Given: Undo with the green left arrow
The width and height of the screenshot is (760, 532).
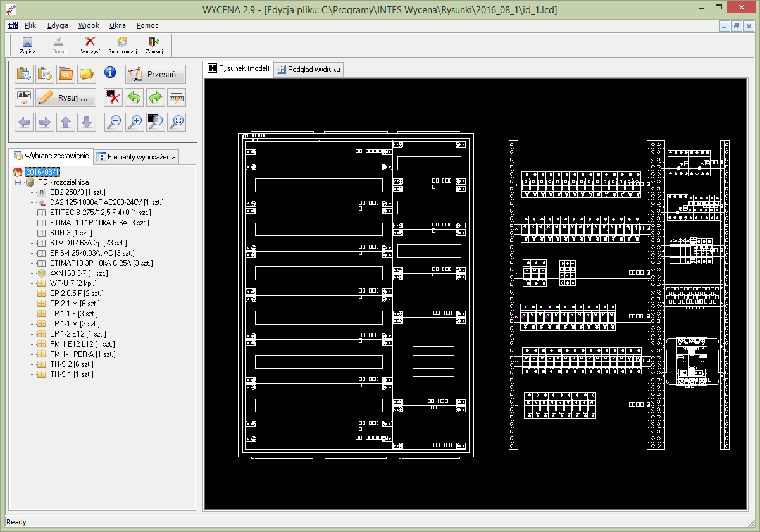Looking at the screenshot, I should 134,97.
